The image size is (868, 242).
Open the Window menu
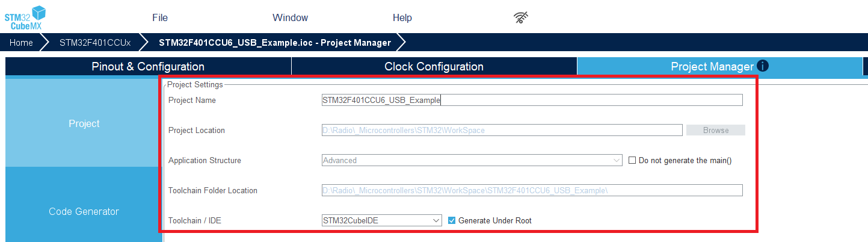(x=290, y=18)
